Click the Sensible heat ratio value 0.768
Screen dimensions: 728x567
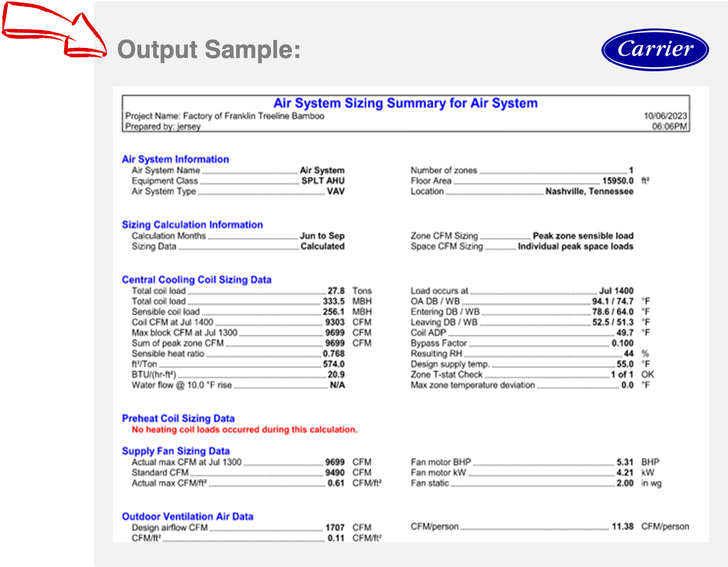click(334, 353)
